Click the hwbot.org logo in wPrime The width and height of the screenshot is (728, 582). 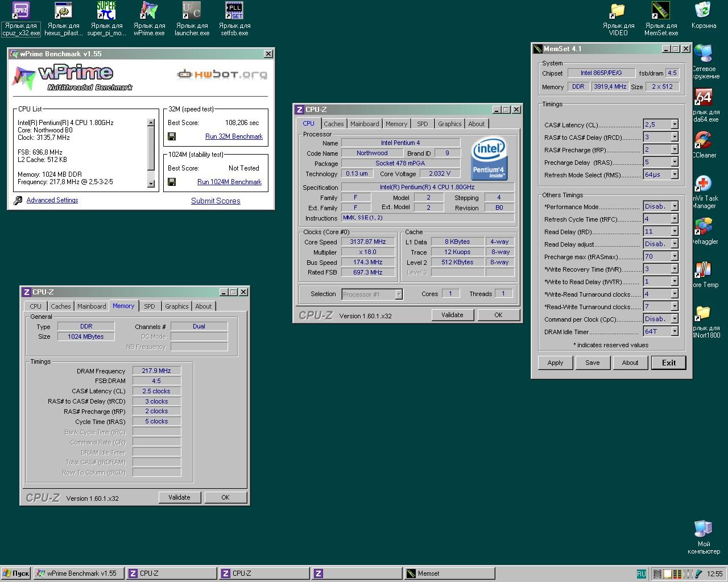(222, 74)
